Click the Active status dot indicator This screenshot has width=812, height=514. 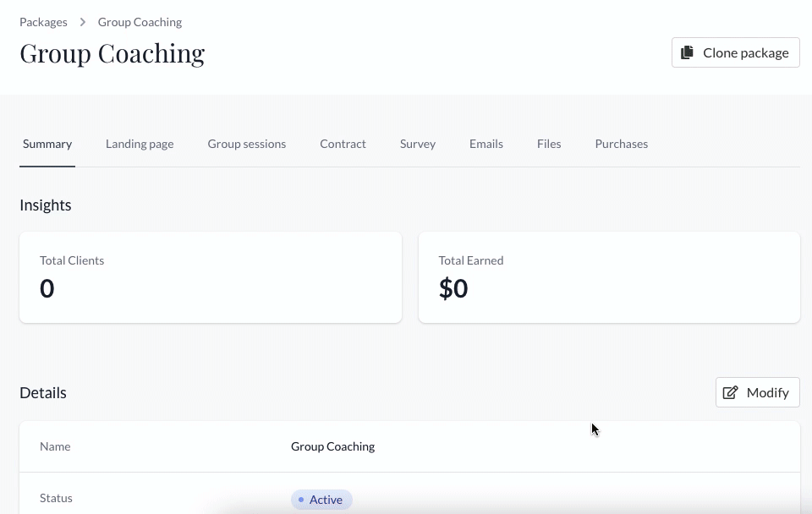[301, 500]
